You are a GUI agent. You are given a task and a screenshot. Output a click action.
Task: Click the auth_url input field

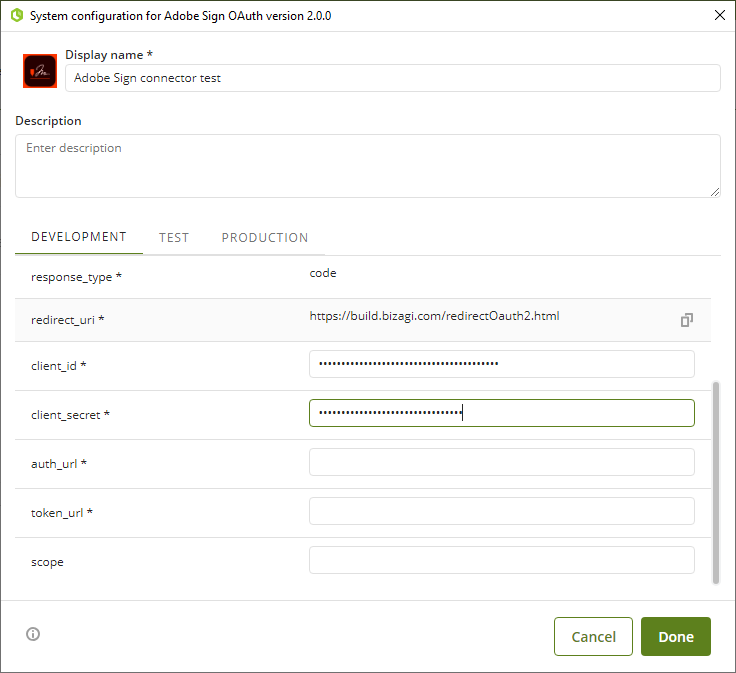click(x=502, y=462)
